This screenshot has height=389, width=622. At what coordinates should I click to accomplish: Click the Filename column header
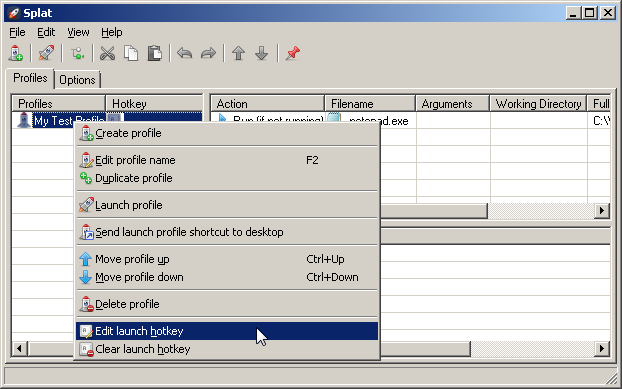(370, 104)
